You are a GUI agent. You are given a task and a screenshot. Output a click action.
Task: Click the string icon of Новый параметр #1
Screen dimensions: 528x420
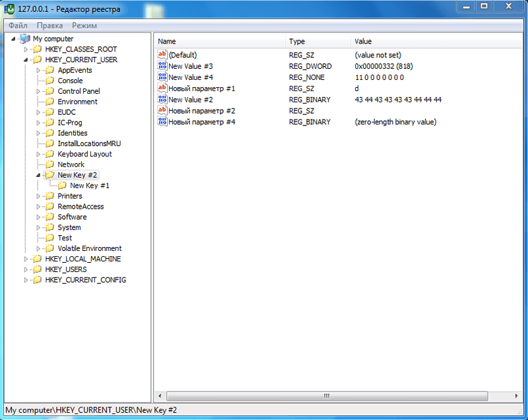click(162, 88)
